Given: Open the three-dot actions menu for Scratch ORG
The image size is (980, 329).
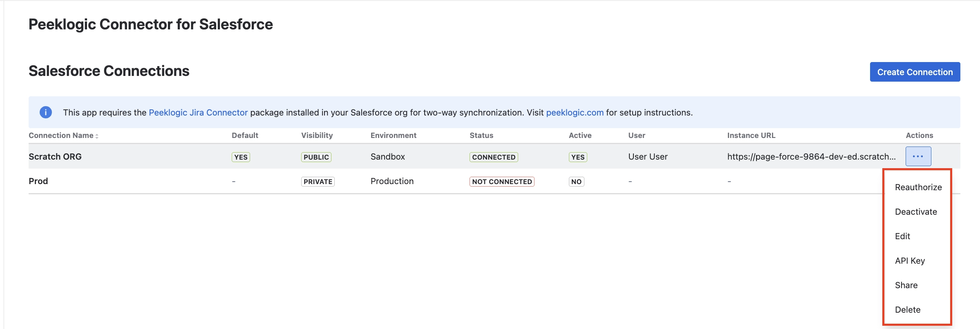Looking at the screenshot, I should click(x=918, y=156).
